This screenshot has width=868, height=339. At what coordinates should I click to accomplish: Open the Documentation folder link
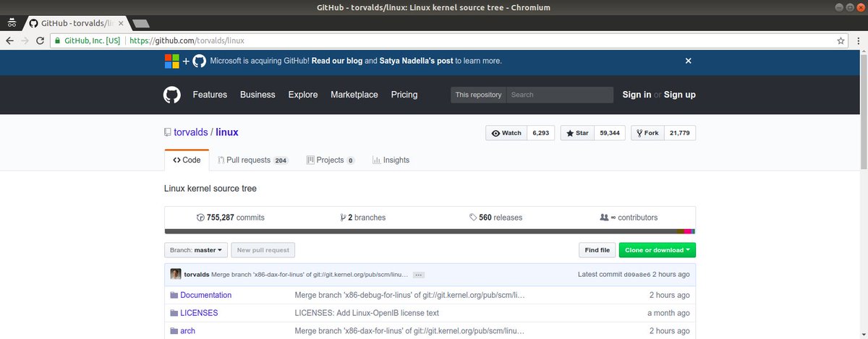point(206,295)
